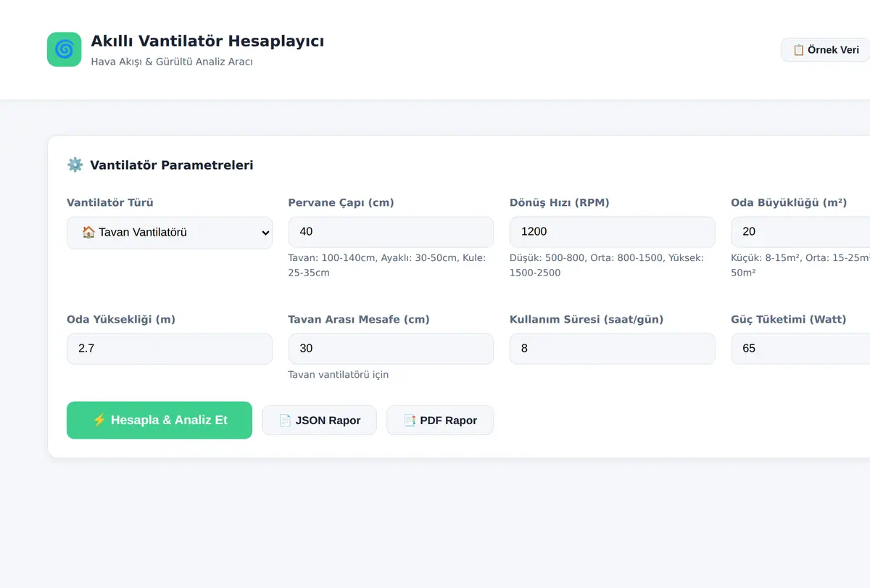This screenshot has height=588, width=870.
Task: Select the Dönüş Hızı RPM field
Action: (x=613, y=232)
